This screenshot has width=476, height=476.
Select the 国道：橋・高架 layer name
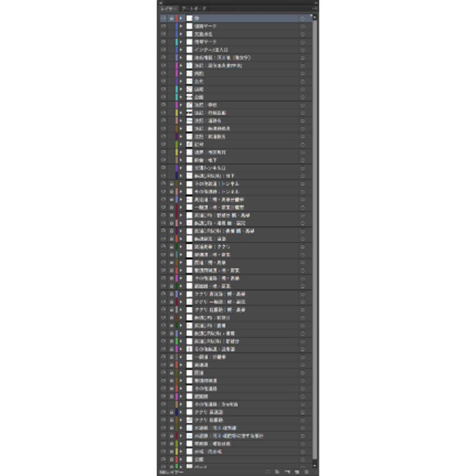point(211,263)
